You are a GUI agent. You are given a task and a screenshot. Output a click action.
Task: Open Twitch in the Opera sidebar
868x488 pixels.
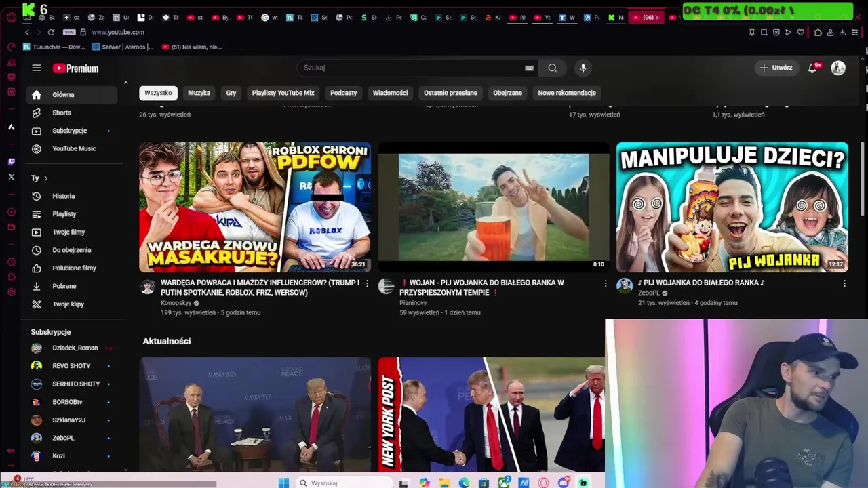click(12, 162)
